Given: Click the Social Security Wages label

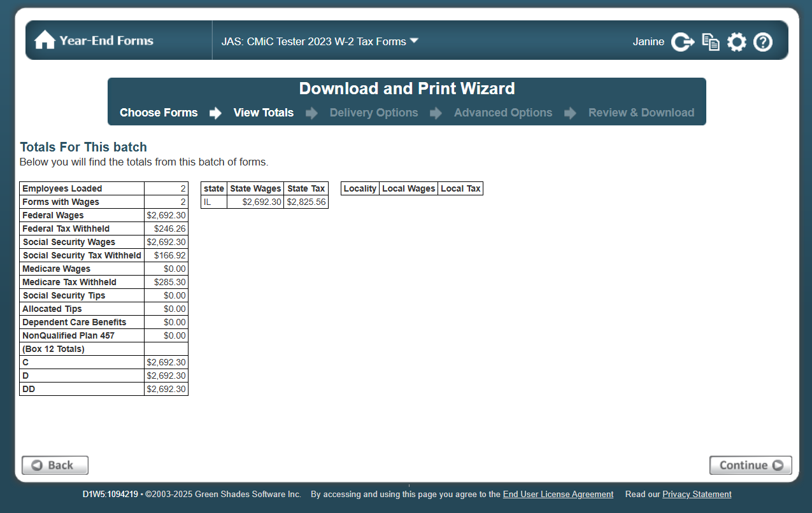Looking at the screenshot, I should tap(69, 242).
